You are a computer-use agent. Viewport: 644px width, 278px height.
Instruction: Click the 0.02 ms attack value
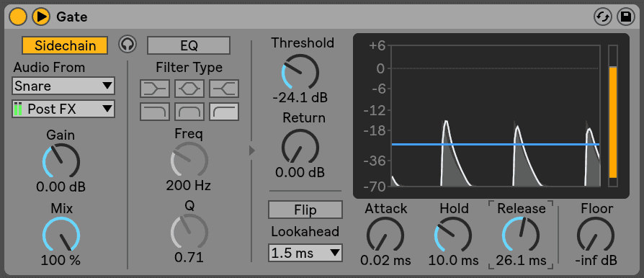[385, 260]
